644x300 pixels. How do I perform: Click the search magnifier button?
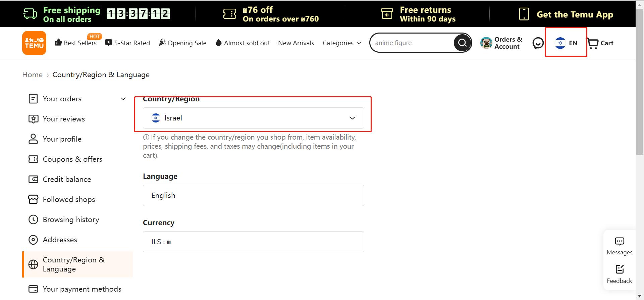point(462,43)
